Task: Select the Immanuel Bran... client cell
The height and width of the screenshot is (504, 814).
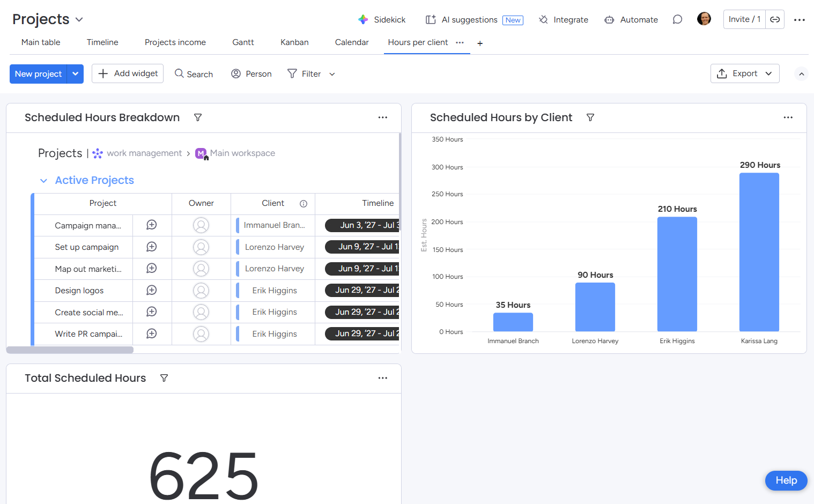Action: (273, 225)
